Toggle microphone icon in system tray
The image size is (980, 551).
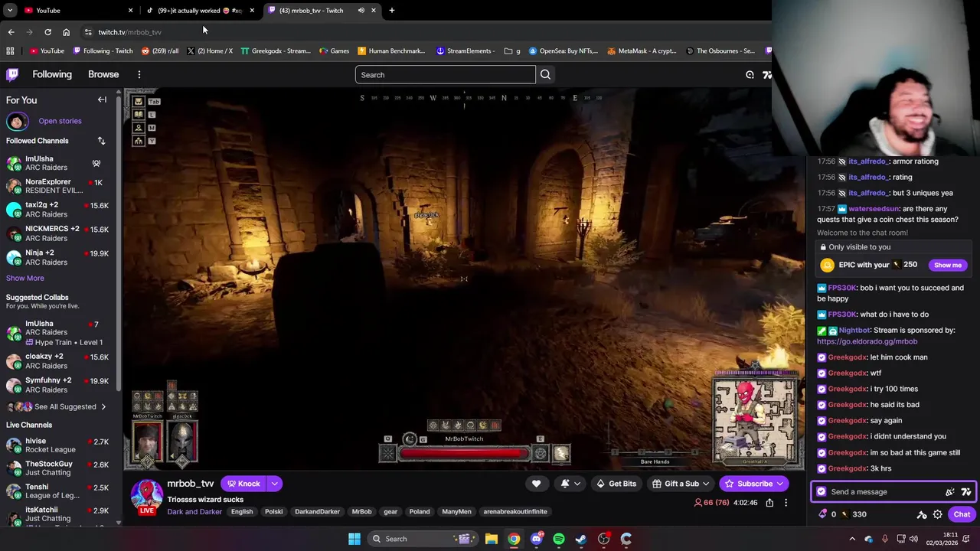click(x=884, y=539)
